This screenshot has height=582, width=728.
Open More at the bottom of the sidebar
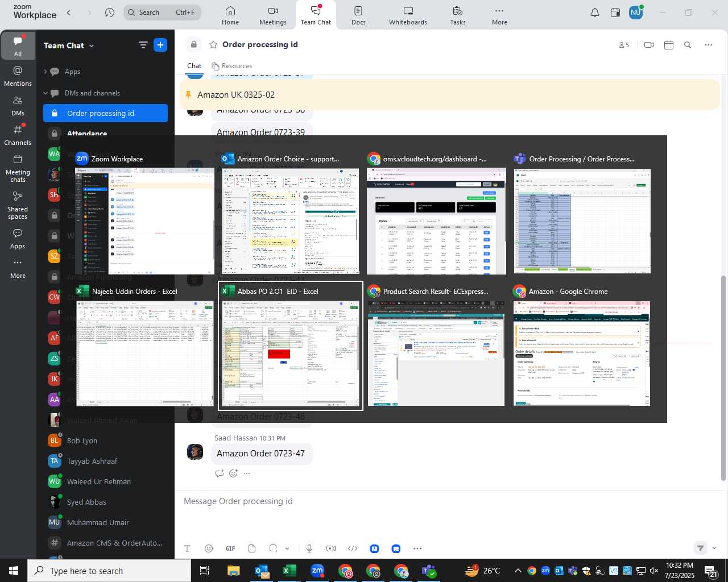(18, 268)
